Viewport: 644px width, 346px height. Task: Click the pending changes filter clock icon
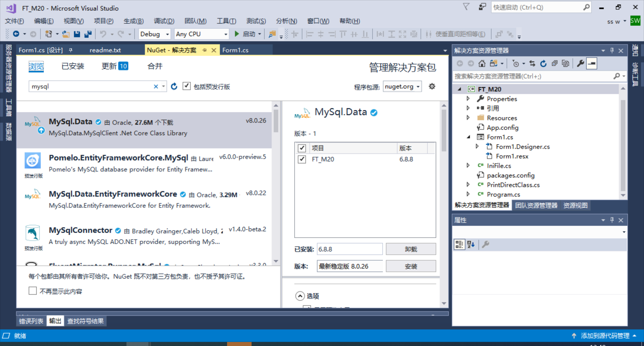[x=516, y=63]
